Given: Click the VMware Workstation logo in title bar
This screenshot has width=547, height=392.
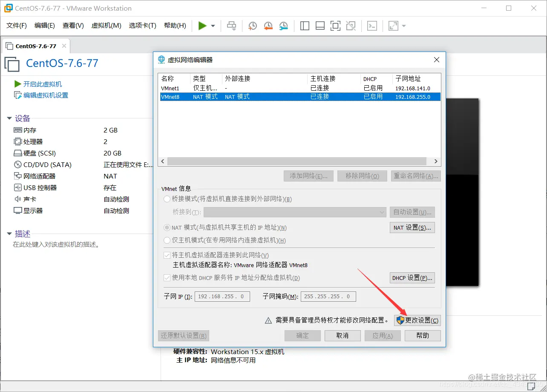Looking at the screenshot, I should 8,8.
